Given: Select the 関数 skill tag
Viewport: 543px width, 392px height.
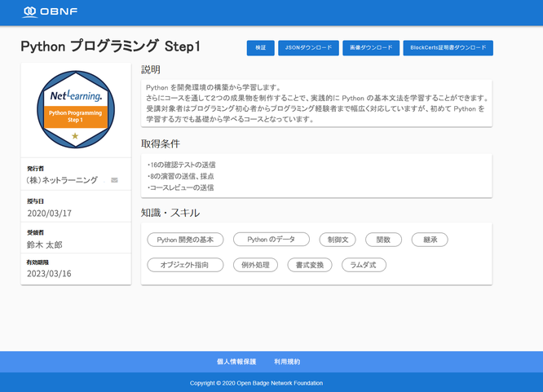Looking at the screenshot, I should [x=383, y=240].
